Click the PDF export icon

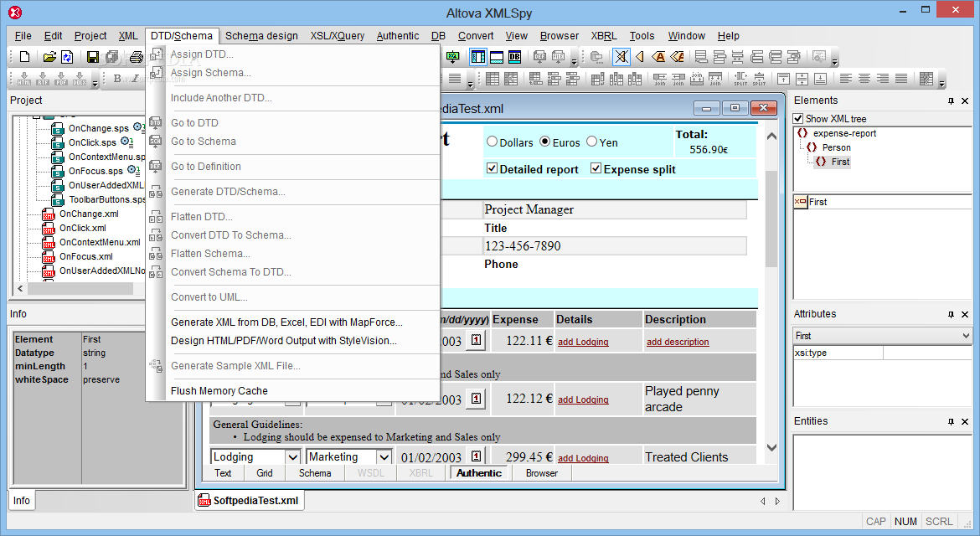pyautogui.click(x=61, y=78)
